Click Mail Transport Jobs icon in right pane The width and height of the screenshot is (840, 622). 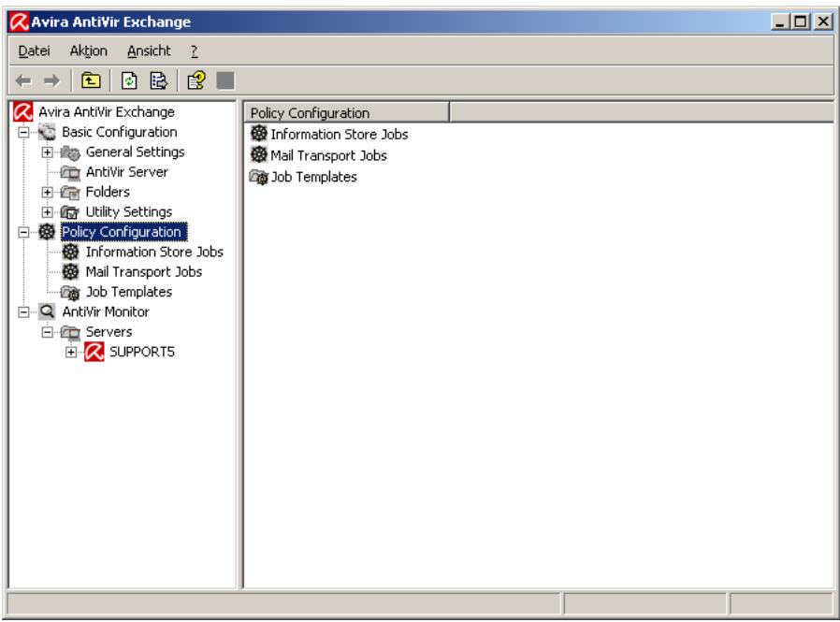[x=259, y=155]
